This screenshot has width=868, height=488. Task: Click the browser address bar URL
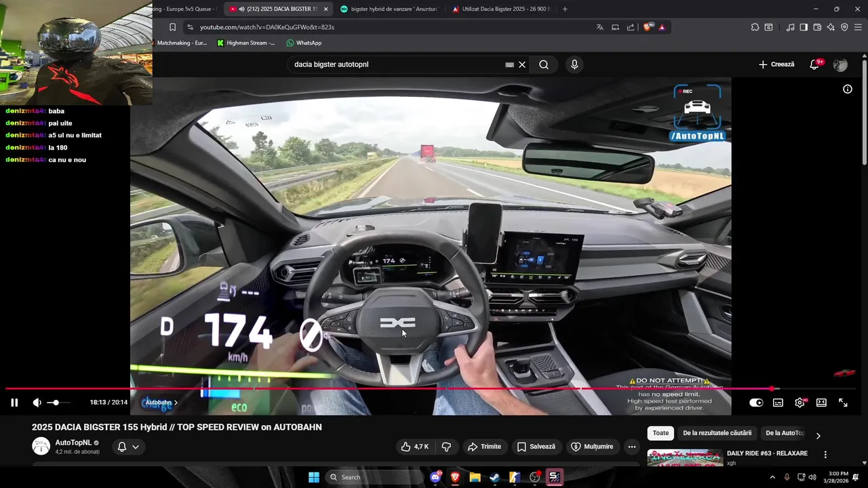(x=267, y=27)
